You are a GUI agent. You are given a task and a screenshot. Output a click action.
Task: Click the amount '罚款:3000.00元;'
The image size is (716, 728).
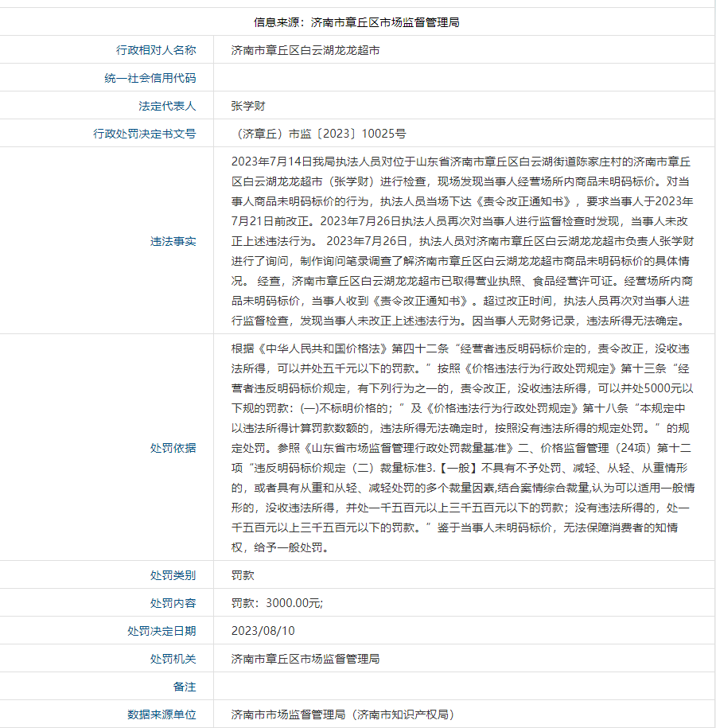[277, 602]
